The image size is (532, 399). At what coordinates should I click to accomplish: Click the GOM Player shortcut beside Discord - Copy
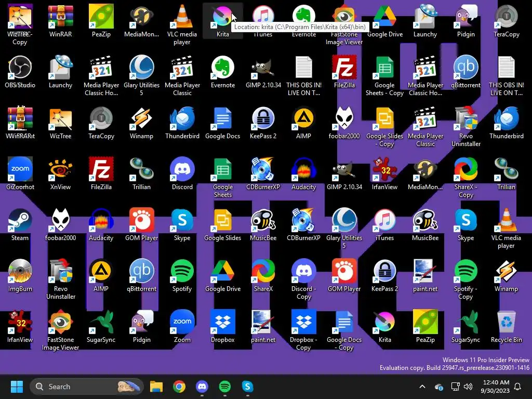(344, 275)
